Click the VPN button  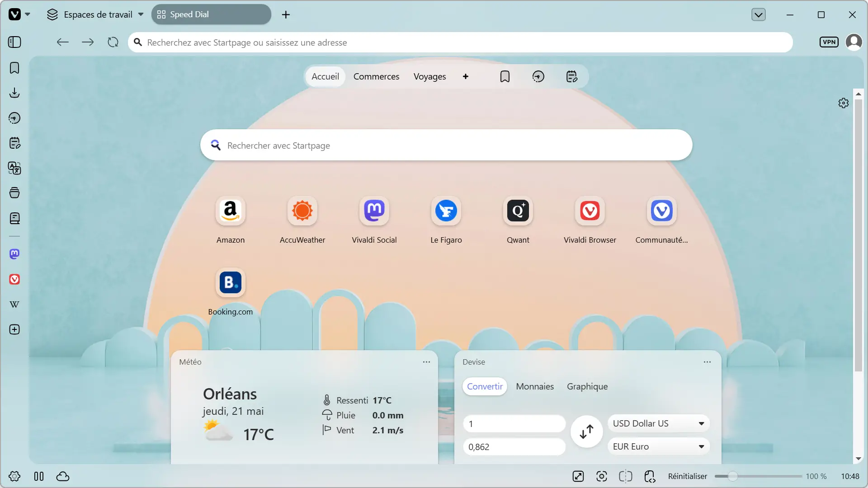pos(829,42)
